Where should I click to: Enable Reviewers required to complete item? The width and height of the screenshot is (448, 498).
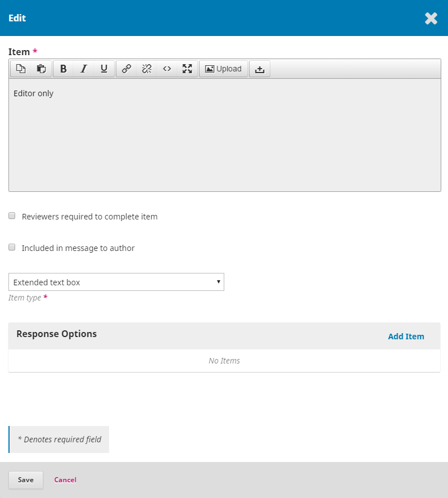12,216
